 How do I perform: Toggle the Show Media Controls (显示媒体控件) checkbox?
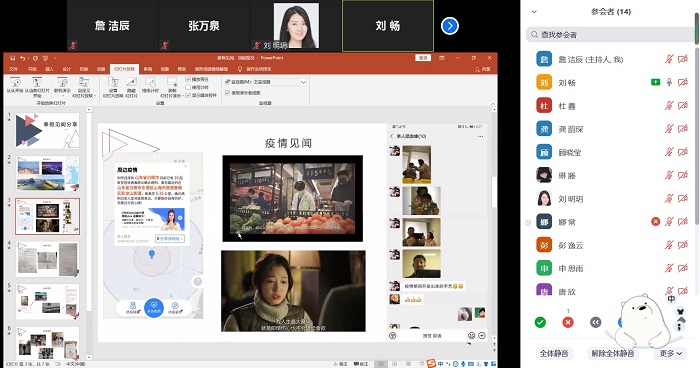click(x=188, y=95)
